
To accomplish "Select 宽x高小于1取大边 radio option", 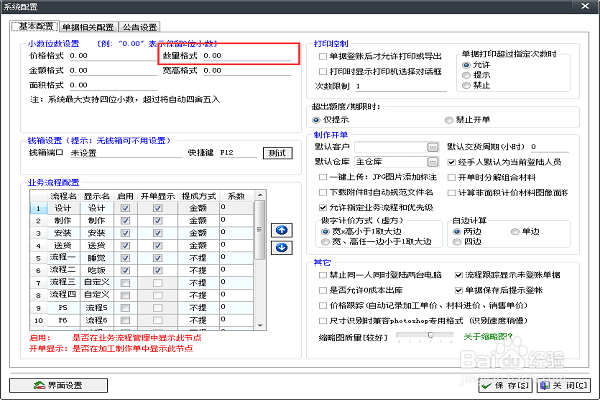I will click(325, 232).
